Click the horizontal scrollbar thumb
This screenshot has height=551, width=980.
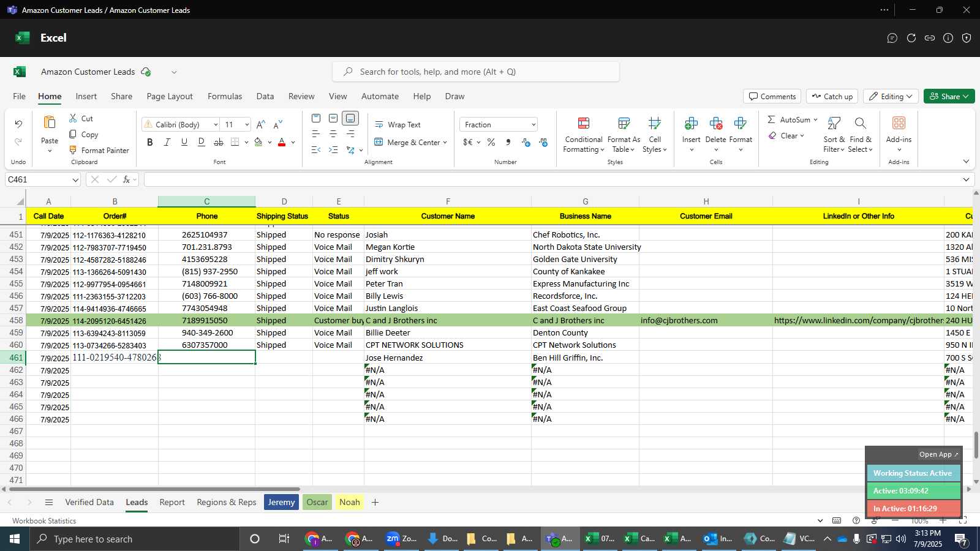[x=154, y=489]
